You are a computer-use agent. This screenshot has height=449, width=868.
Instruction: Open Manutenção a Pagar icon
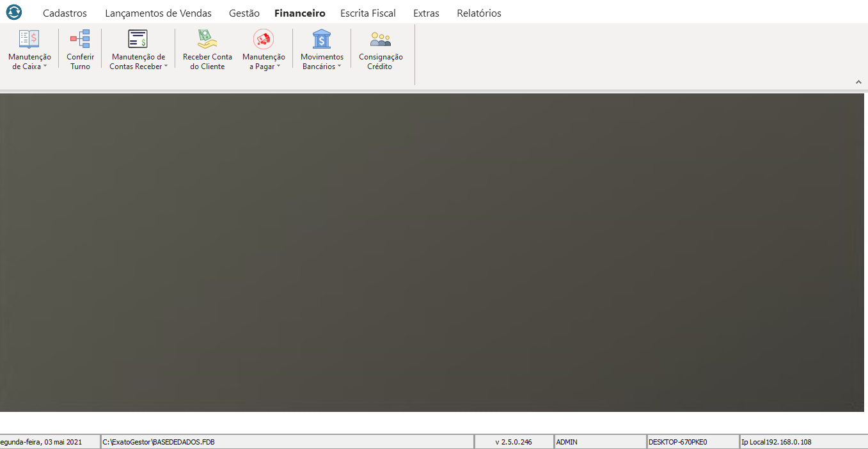click(x=264, y=39)
